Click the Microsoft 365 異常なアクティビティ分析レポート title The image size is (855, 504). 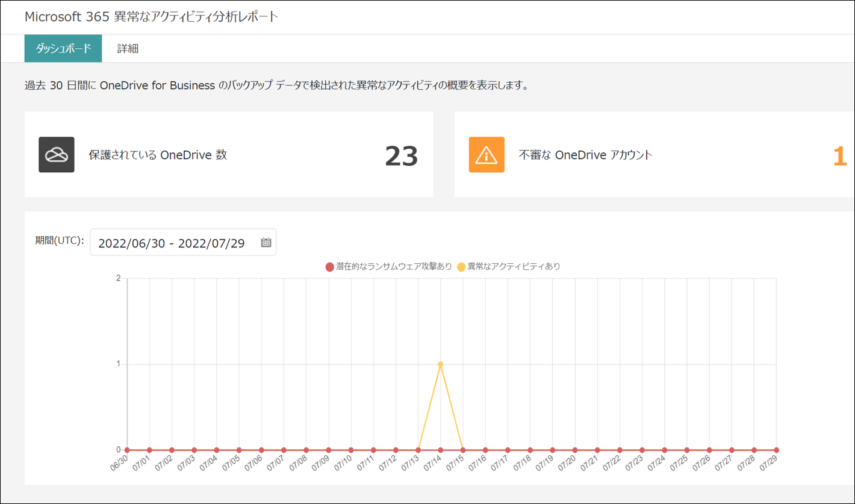152,16
